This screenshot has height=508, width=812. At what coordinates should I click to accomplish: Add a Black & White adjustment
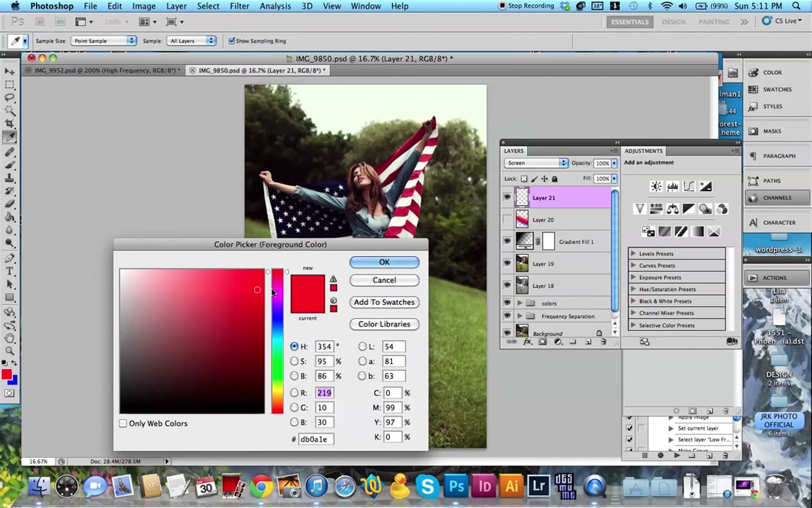[689, 209]
